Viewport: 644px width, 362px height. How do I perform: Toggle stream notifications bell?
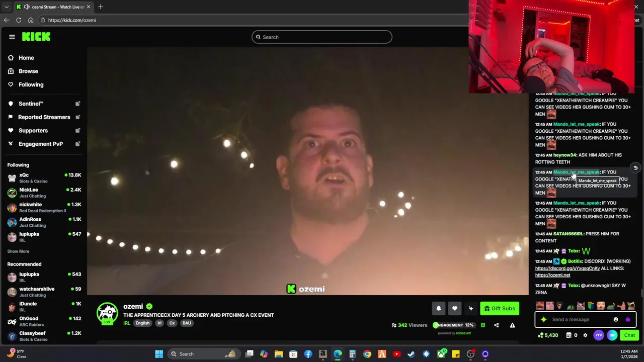coord(438,309)
